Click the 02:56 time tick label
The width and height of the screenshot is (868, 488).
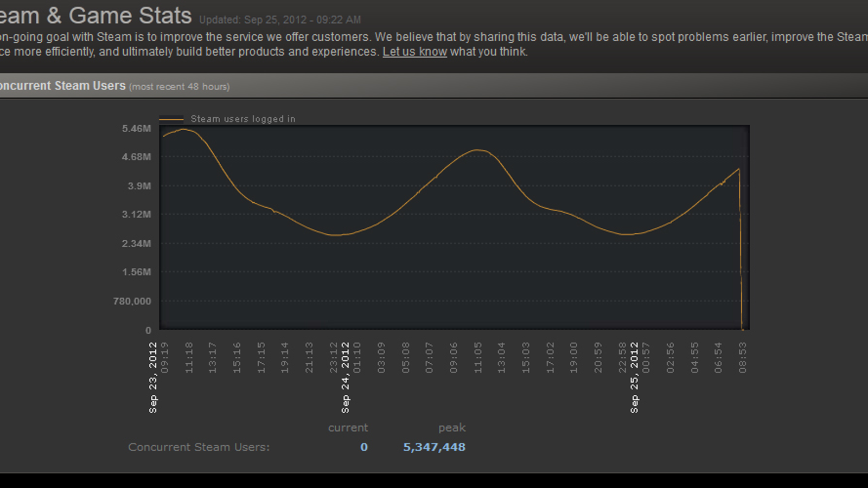click(671, 357)
